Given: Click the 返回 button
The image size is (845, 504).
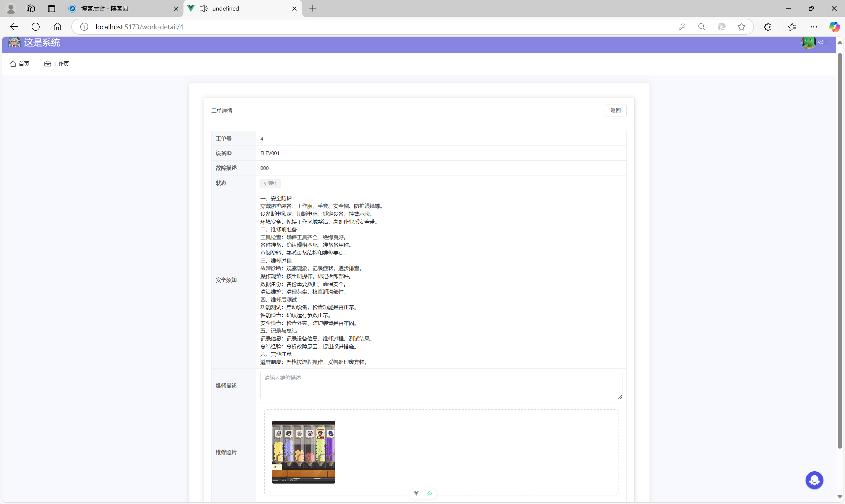Looking at the screenshot, I should 615,110.
